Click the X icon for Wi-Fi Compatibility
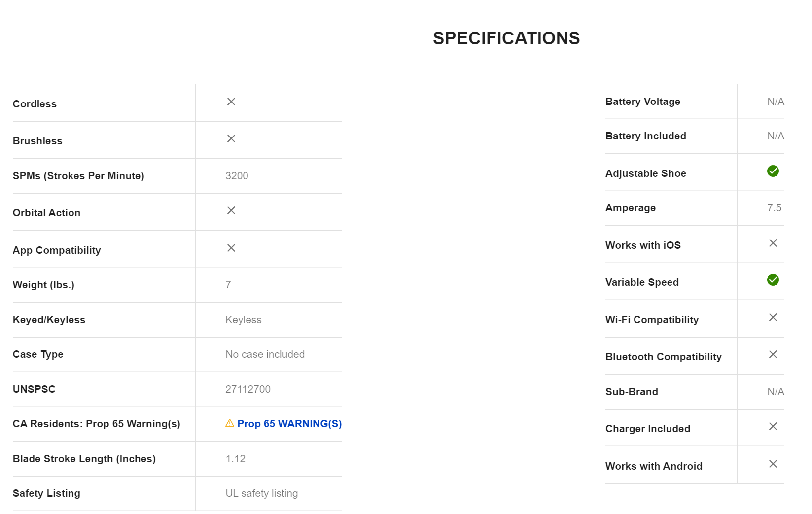The height and width of the screenshot is (514, 812). coord(773,317)
